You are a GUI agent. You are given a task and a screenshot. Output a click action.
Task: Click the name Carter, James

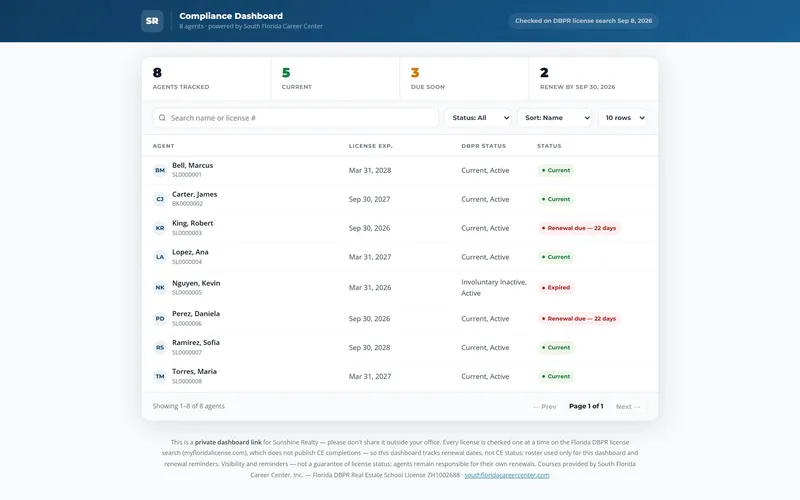[194, 194]
